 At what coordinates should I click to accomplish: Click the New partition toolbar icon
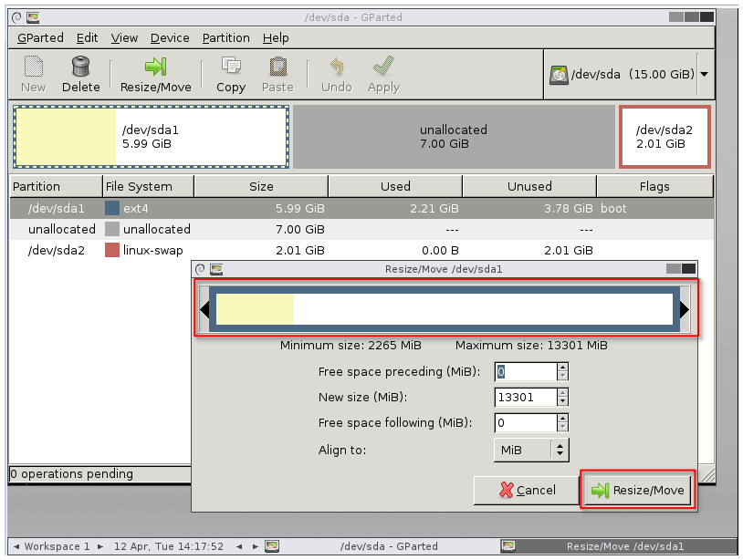33,67
